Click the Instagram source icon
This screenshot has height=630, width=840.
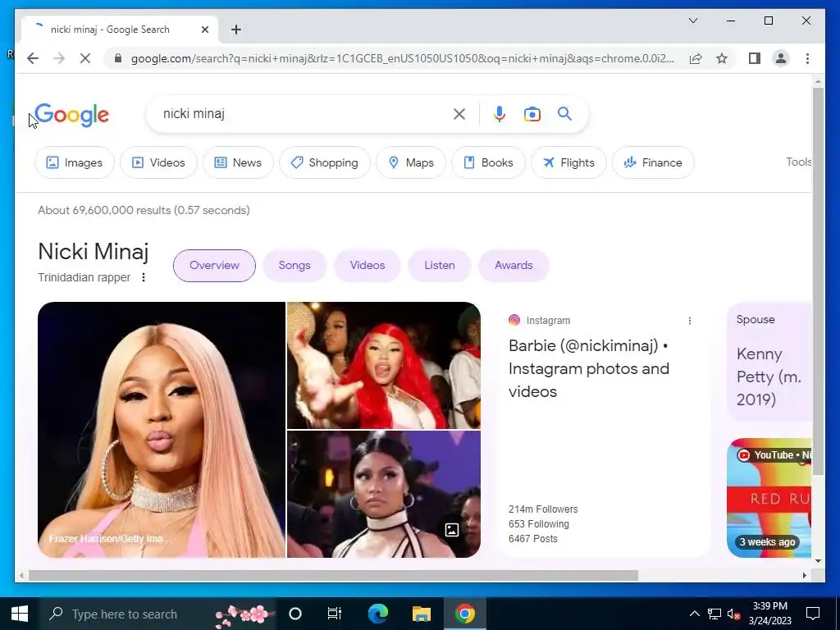pyautogui.click(x=514, y=320)
